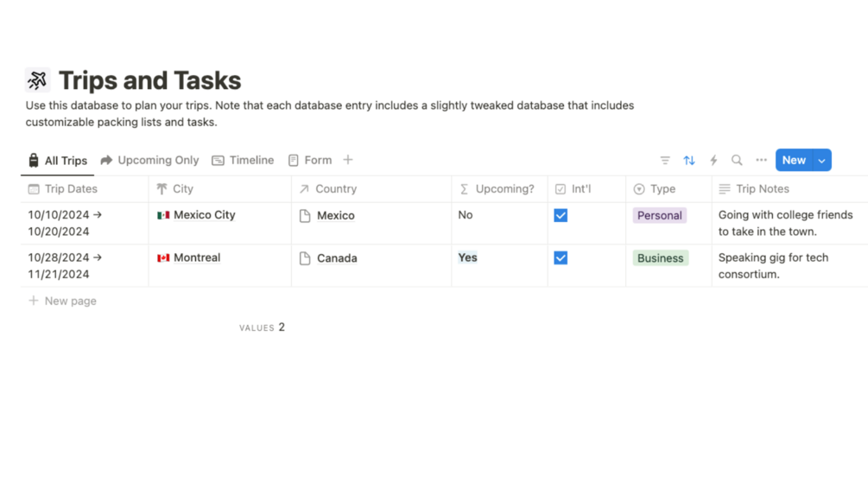Uncheck Int'l checkbox for Mexico City
The height and width of the screenshot is (489, 868).
pos(561,215)
